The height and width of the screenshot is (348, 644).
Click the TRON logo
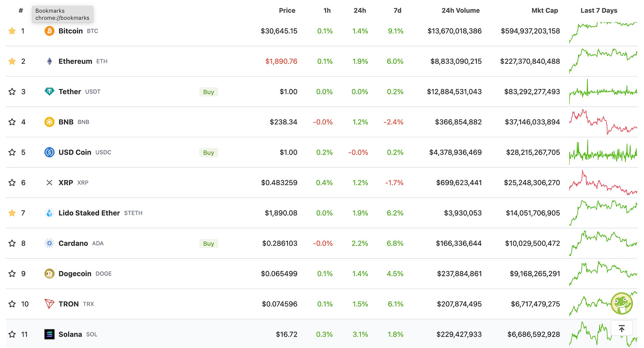coord(50,304)
